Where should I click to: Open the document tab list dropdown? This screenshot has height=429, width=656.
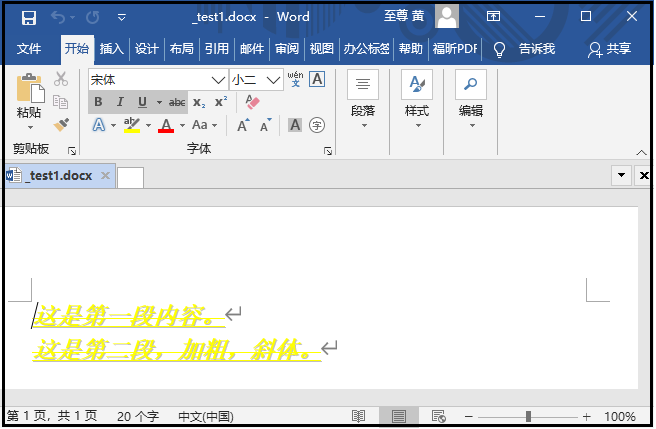(622, 175)
